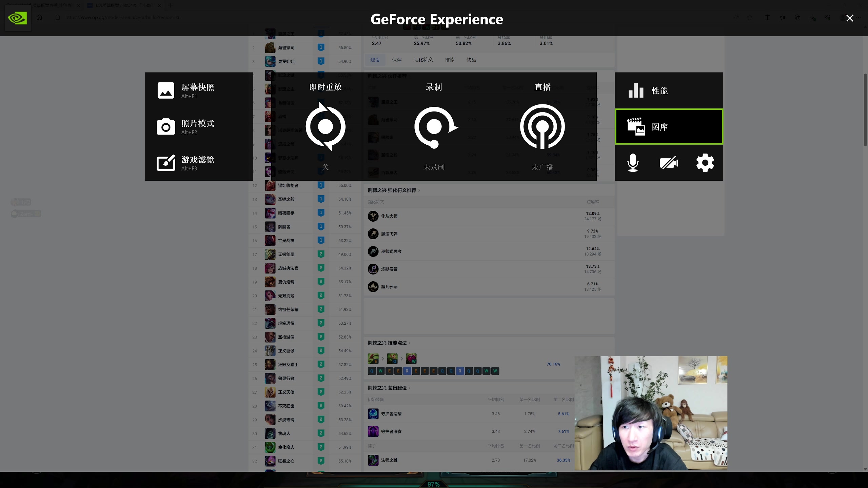The image size is (868, 488).
Task: Take a screenshot with 屏幕快照
Action: tap(199, 90)
